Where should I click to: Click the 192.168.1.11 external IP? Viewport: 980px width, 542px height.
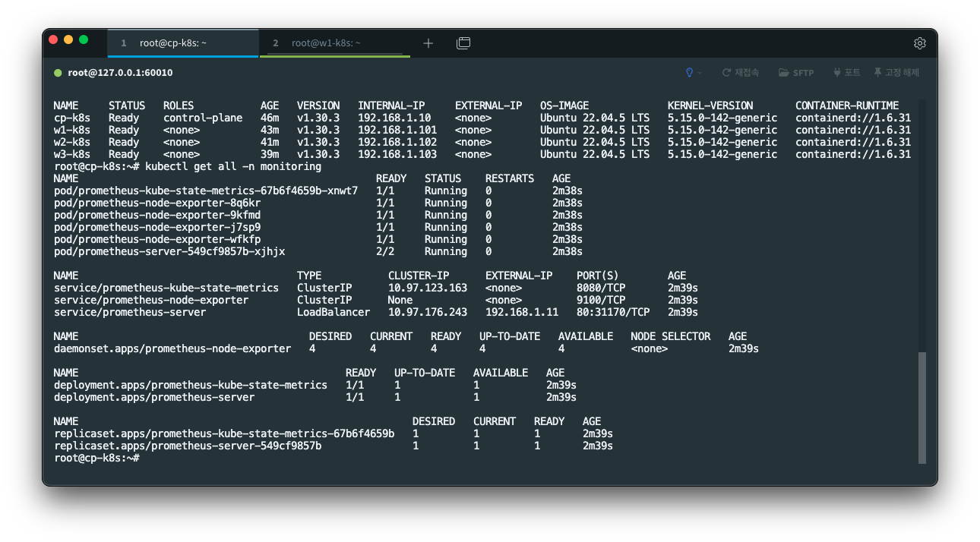click(522, 312)
